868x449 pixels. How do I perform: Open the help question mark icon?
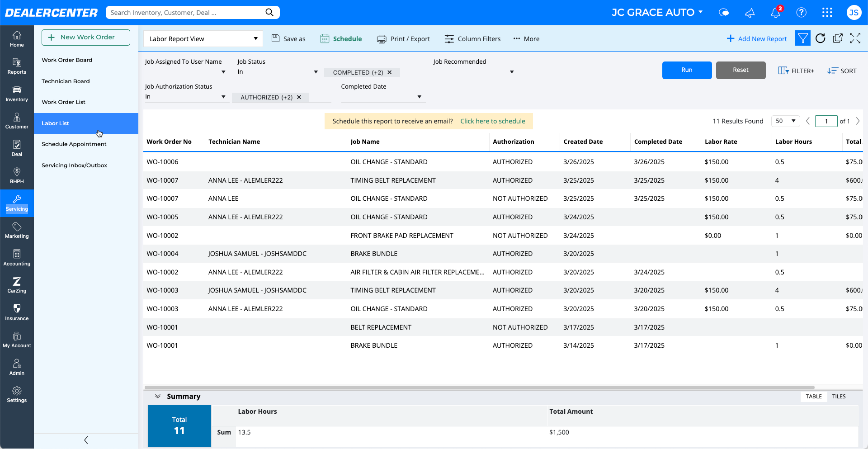[802, 13]
